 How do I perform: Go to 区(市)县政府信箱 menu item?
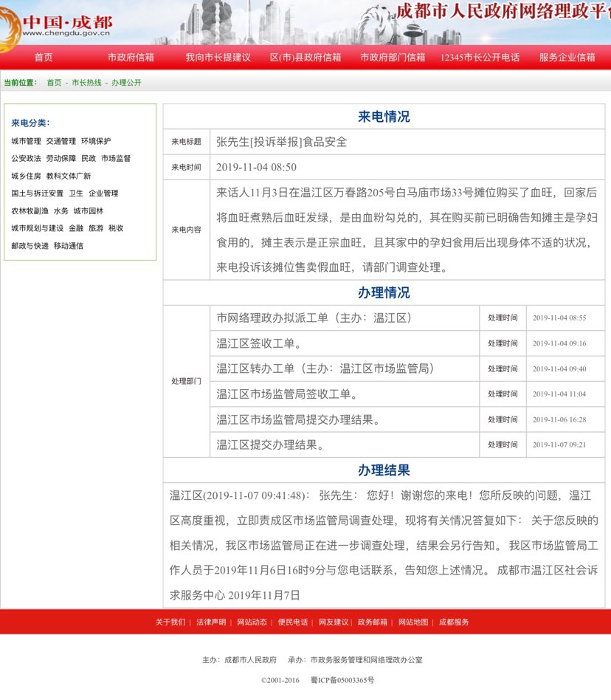tap(305, 58)
